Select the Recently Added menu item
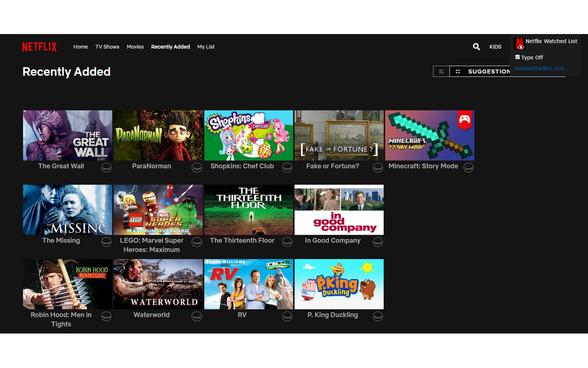Screen dimensions: 588x368 [x=170, y=47]
